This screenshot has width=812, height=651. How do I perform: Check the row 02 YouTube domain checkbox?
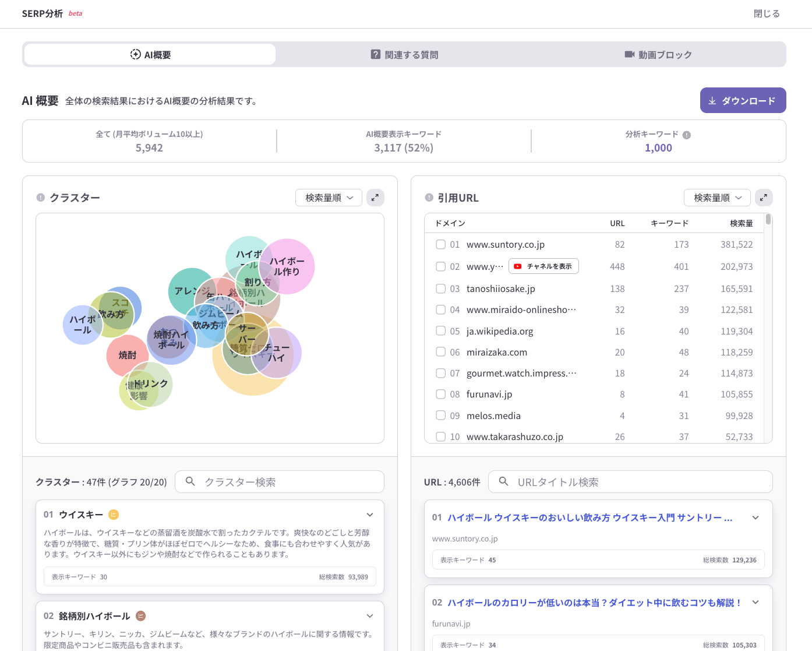(x=441, y=266)
